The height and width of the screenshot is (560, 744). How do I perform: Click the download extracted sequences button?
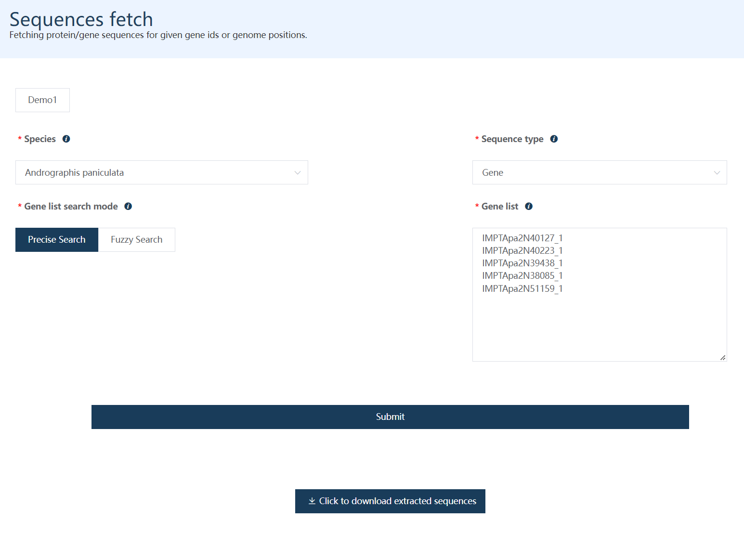click(x=390, y=501)
